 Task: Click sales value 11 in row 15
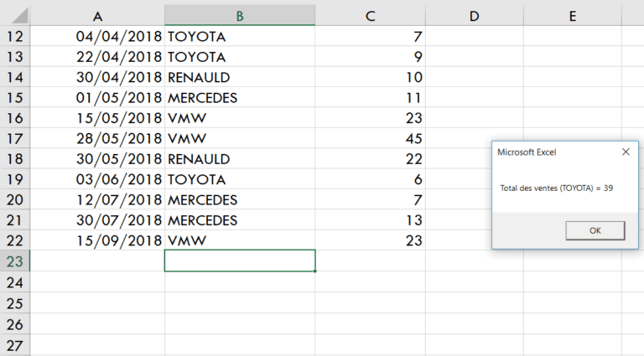pos(370,98)
